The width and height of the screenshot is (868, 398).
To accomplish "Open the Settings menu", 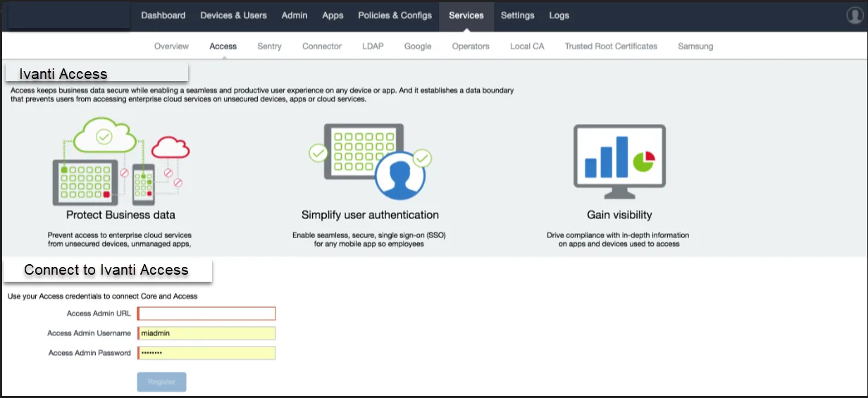I will 517,15.
